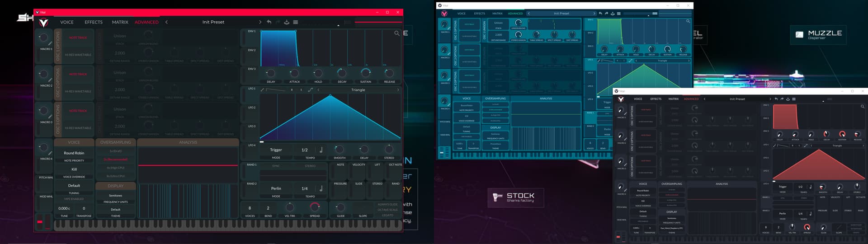Viewport: 868px width, 244px height.
Task: Toggle OSC 1 Note Track in the left window
Action: 78,38
